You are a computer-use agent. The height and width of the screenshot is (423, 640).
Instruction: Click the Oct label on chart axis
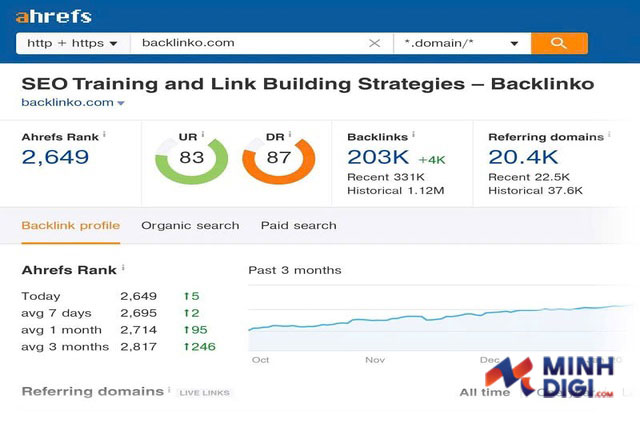[x=260, y=360]
